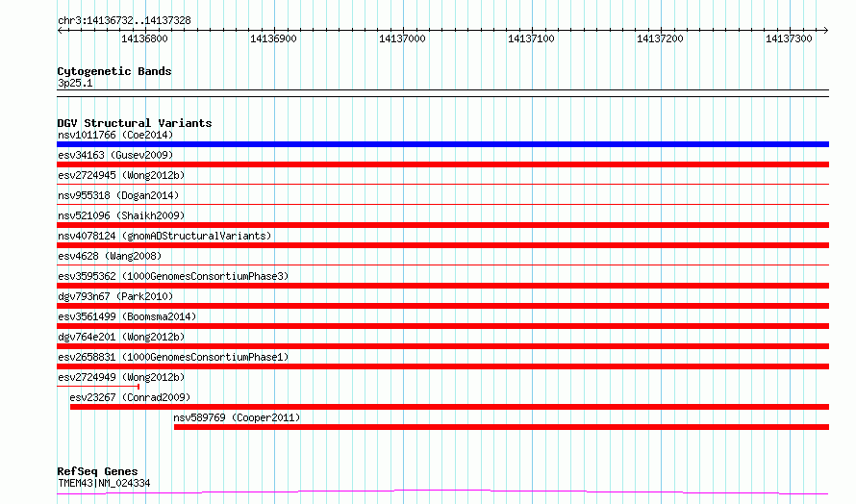Select the esv2724949 (Wong2012b) label
The image size is (856, 504).
(x=121, y=377)
